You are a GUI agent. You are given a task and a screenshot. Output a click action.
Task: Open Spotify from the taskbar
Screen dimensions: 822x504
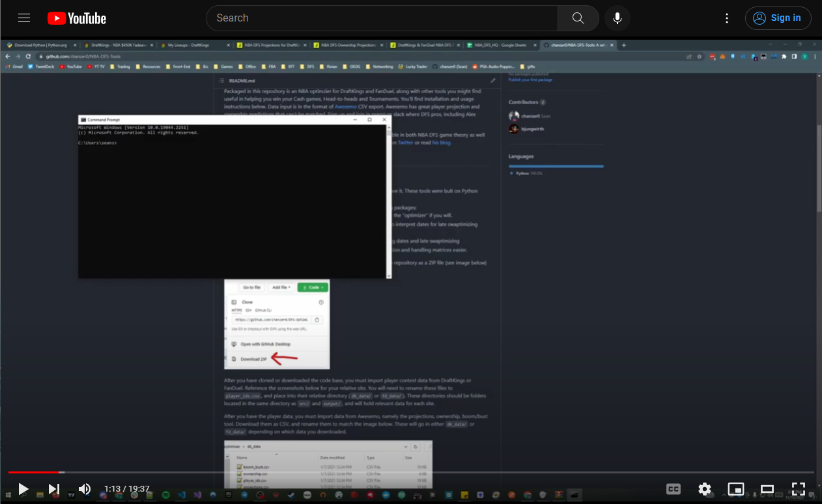click(x=165, y=495)
